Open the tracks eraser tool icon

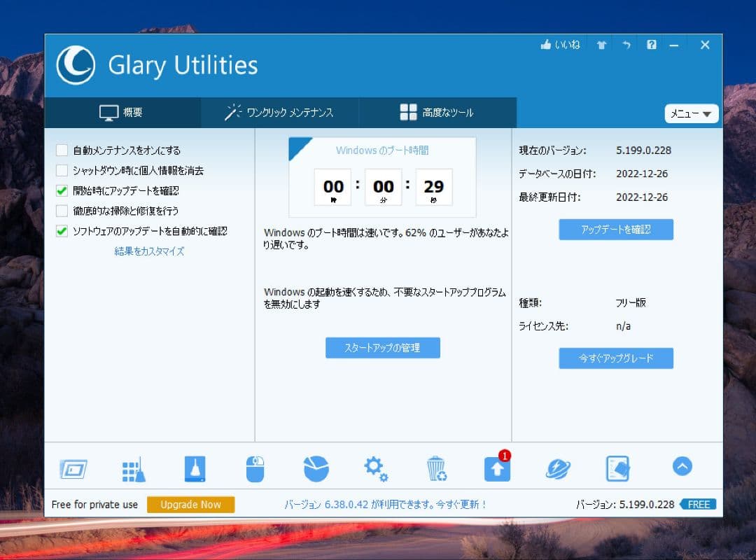click(x=618, y=468)
